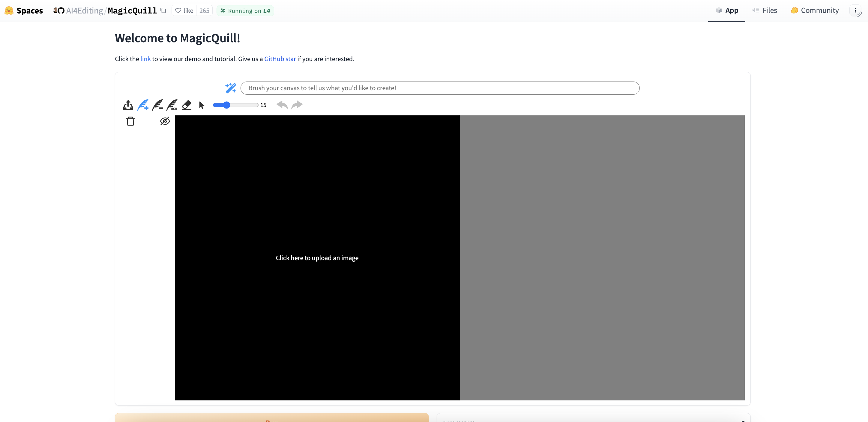Click the redo arrow
Screen dimensions: 868x422
coord(297,105)
